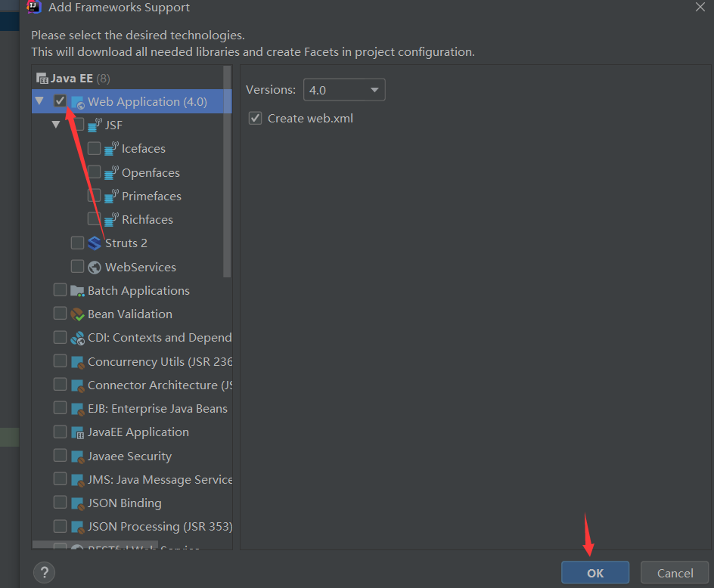Viewport: 714px width, 588px height.
Task: Click the Java EE group icon
Action: 42,79
